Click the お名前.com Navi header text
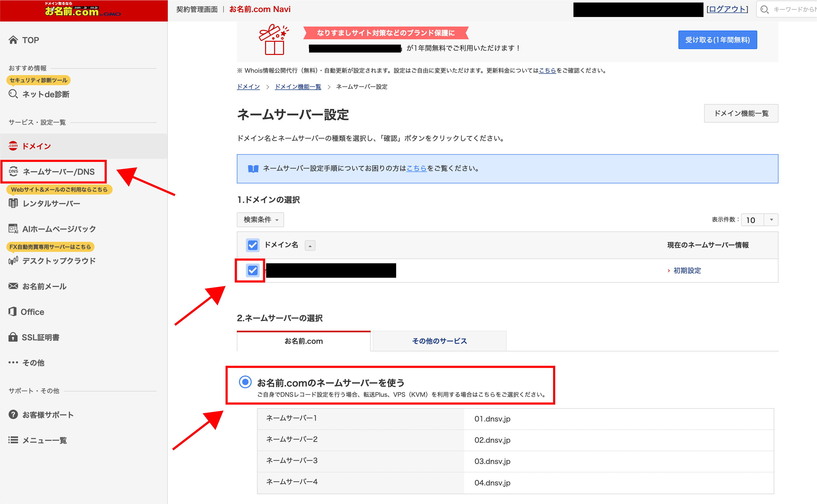 [260, 9]
